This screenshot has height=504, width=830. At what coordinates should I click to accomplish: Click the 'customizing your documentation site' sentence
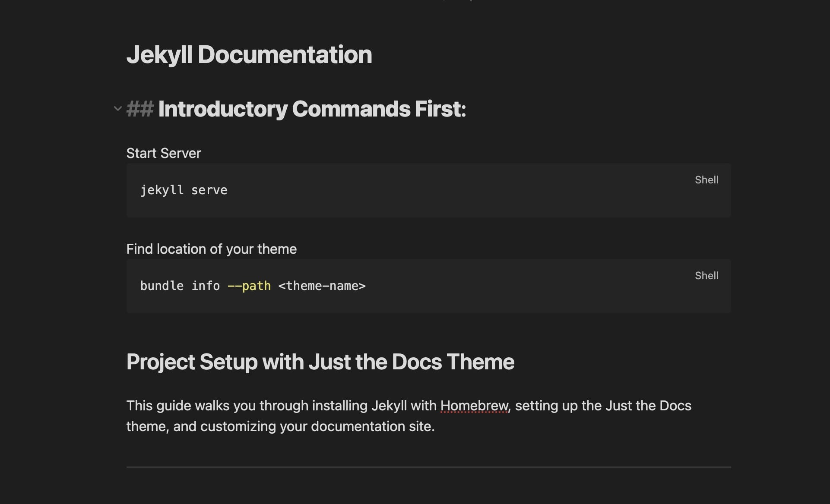(317, 426)
